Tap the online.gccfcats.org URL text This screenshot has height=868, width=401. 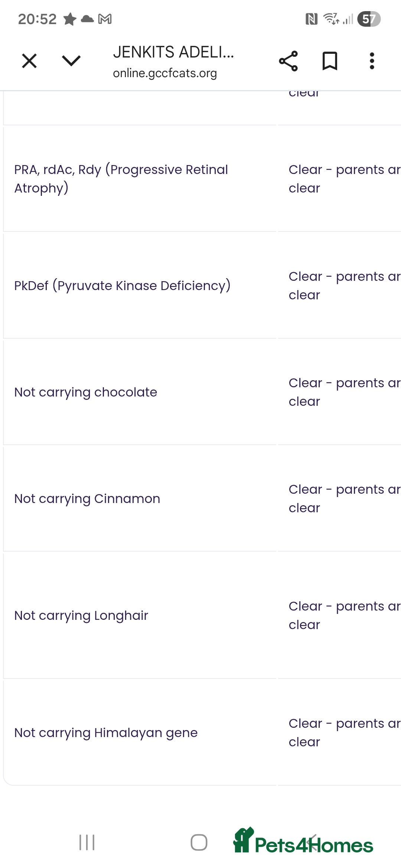pyautogui.click(x=165, y=73)
